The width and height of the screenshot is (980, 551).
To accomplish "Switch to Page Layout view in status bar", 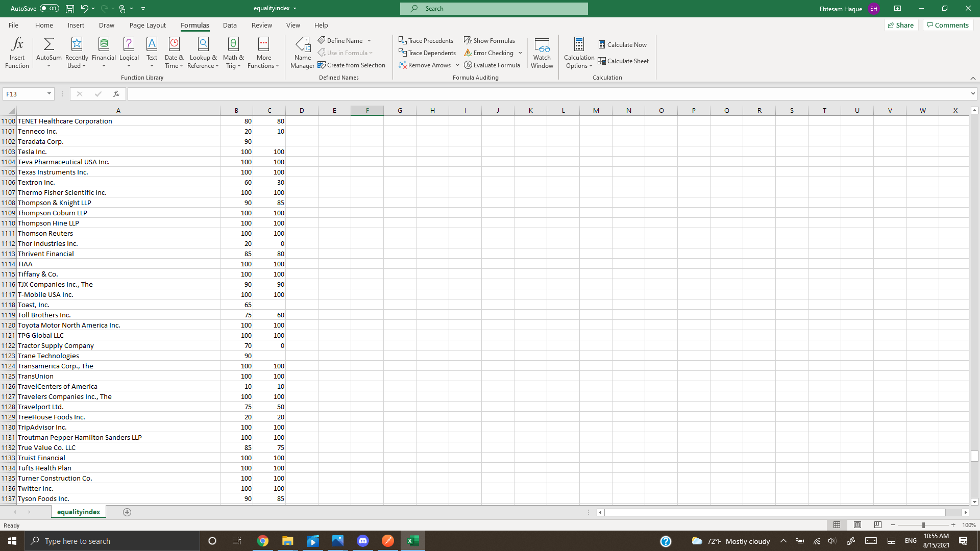I will 857,524.
